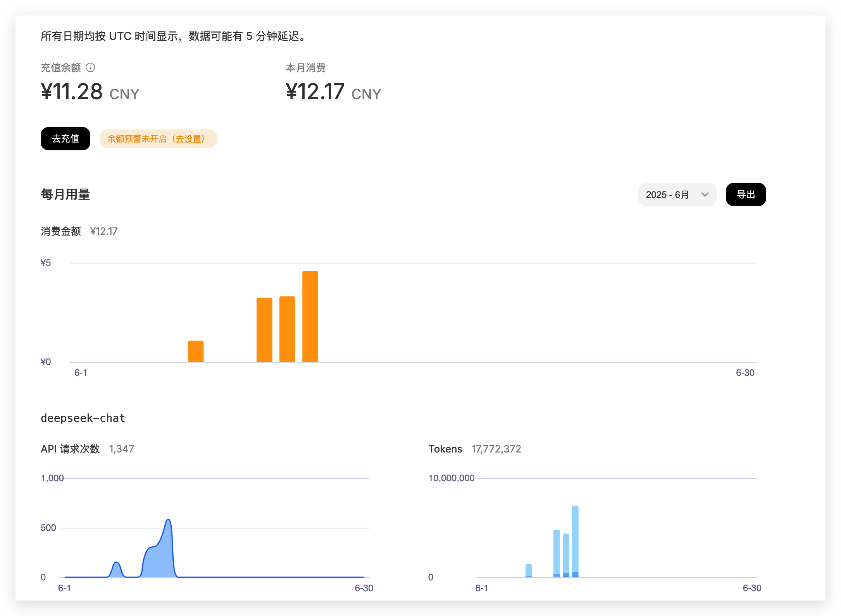Open the 去设置 balance alert link
Image resolution: width=841 pixels, height=616 pixels.
click(x=188, y=139)
